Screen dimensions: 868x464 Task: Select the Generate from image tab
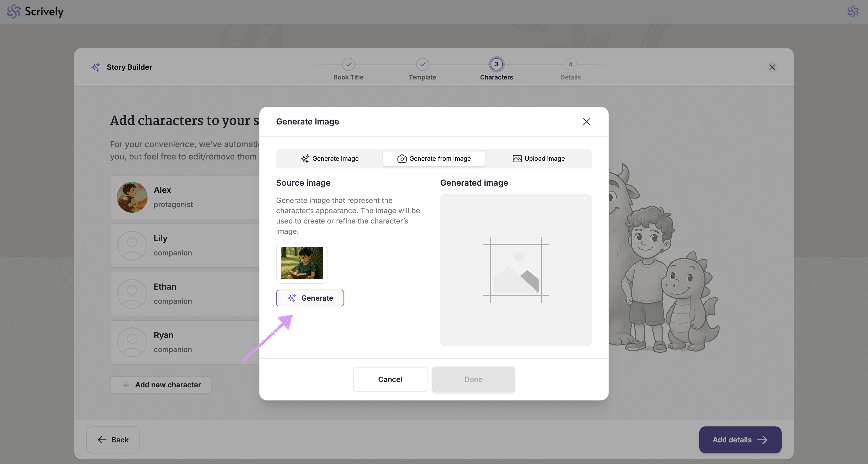[434, 158]
